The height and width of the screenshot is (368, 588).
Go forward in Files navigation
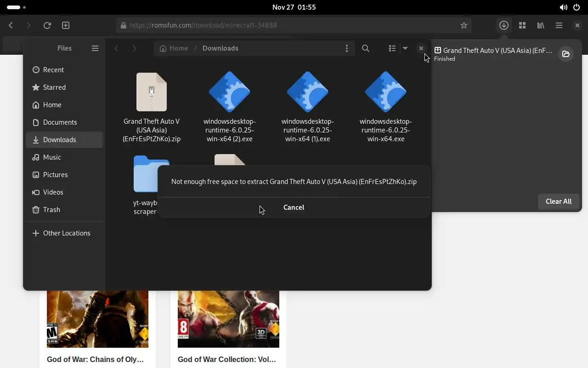coord(134,48)
